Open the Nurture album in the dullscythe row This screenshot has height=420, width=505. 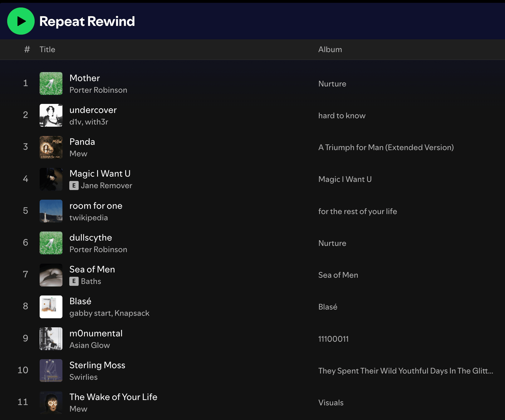[x=332, y=243]
